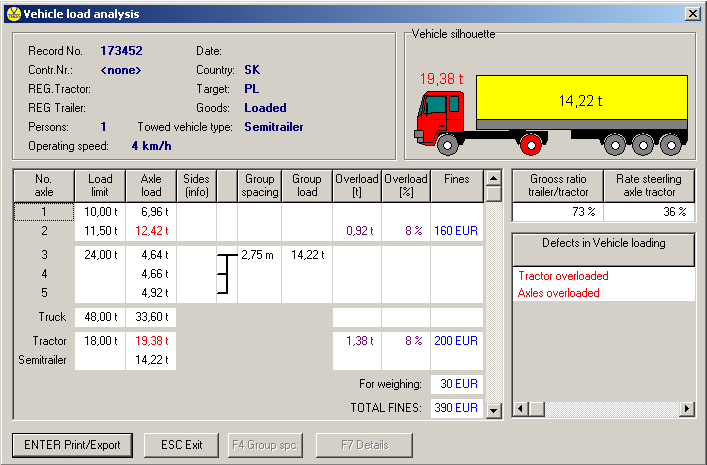Click the ENTER Print/Export button

click(72, 445)
